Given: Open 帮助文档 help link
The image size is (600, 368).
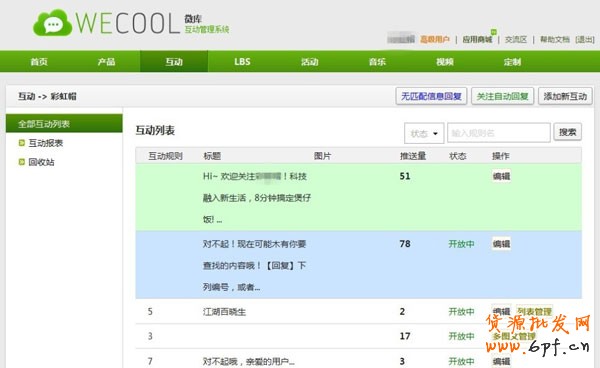Looking at the screenshot, I should coord(555,39).
